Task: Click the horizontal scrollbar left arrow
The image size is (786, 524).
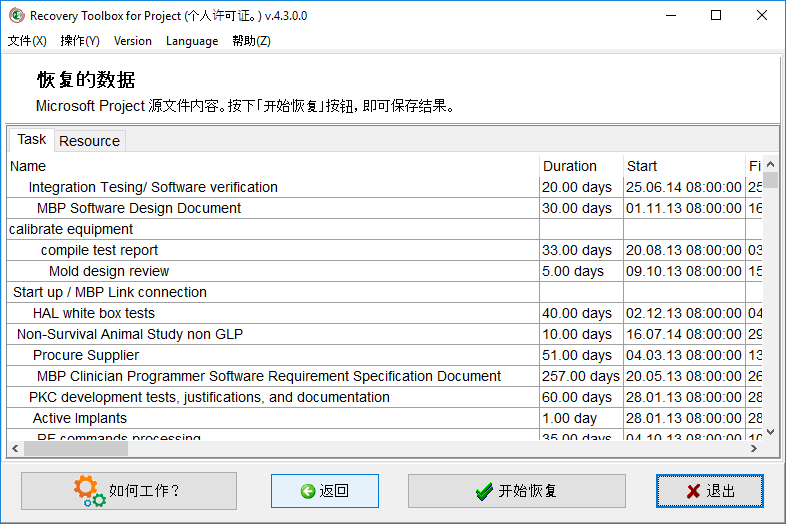Action: [x=15, y=448]
